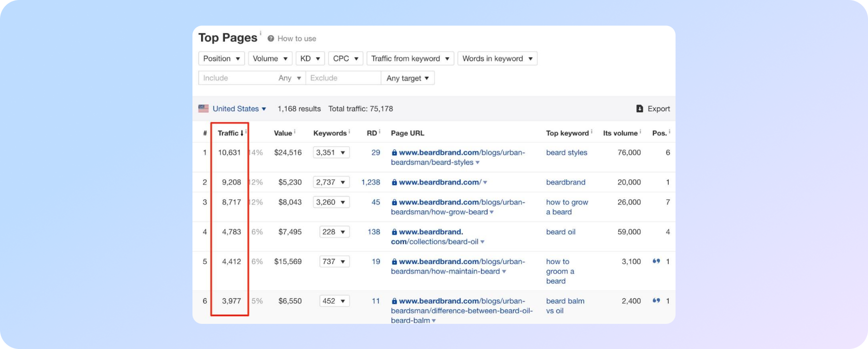Open the collections/beard-oil page URL
The width and height of the screenshot is (868, 349).
[434, 237]
